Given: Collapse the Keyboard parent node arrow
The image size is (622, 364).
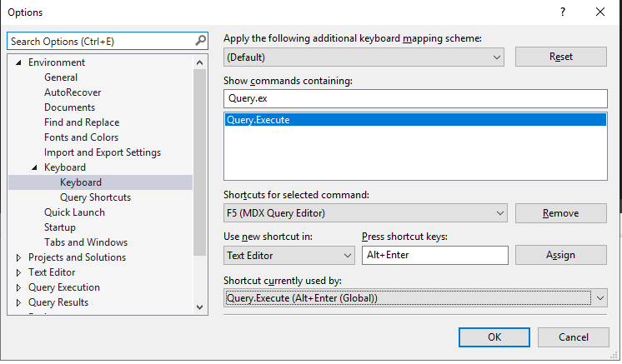Looking at the screenshot, I should click(34, 167).
